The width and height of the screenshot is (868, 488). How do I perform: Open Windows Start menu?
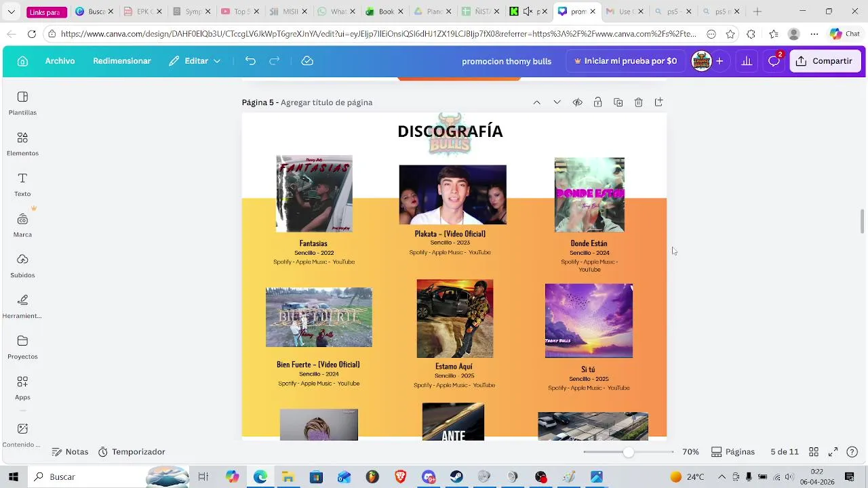pos(13,477)
